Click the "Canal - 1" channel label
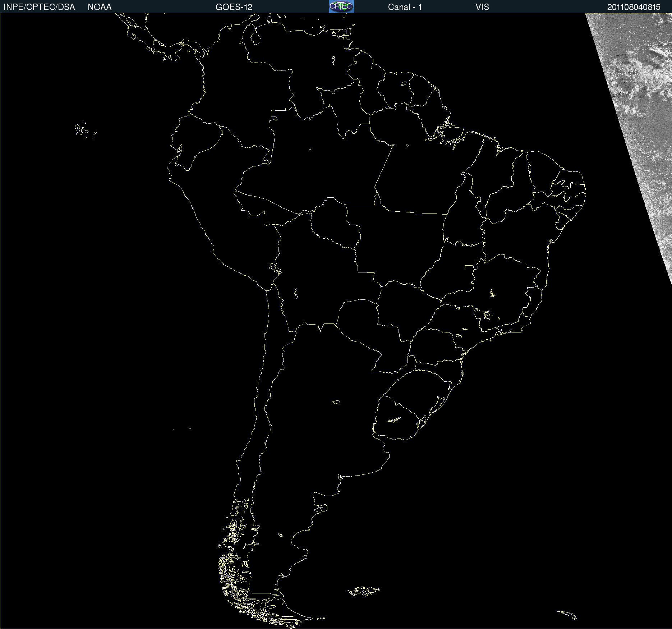This screenshot has width=672, height=629. coord(405,7)
